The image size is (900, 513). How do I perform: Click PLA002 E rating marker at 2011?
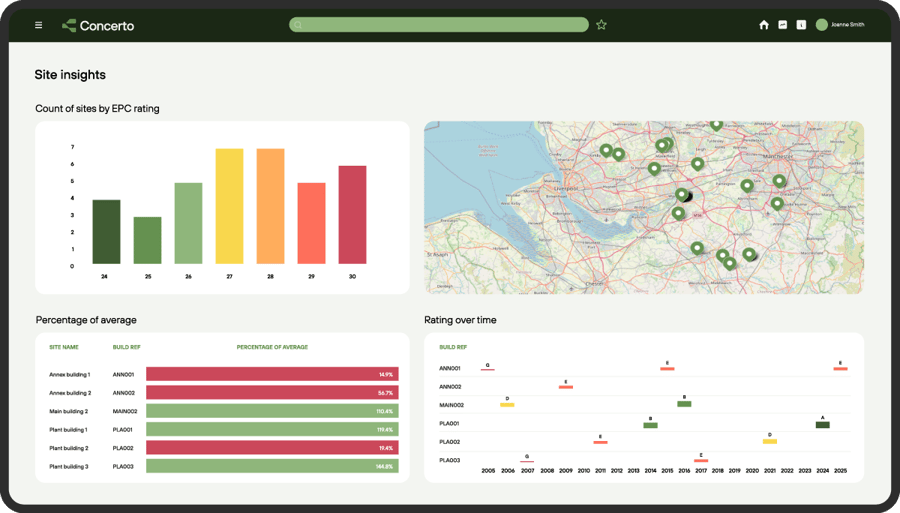[x=600, y=442]
